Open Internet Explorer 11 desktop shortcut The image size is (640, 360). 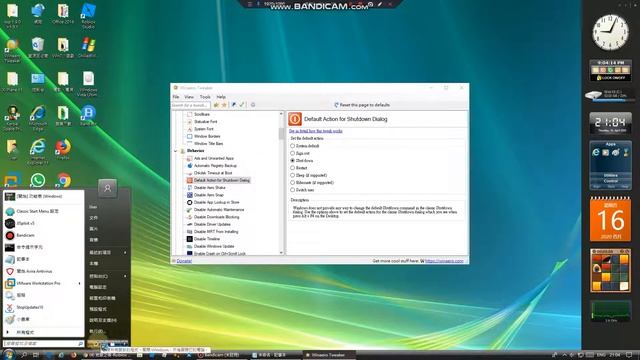(x=38, y=152)
